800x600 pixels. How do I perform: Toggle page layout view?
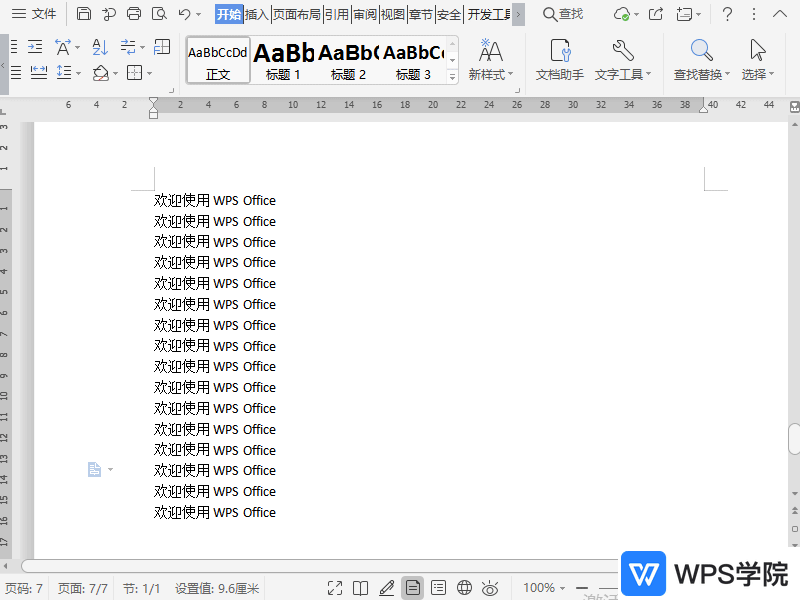coord(413,588)
